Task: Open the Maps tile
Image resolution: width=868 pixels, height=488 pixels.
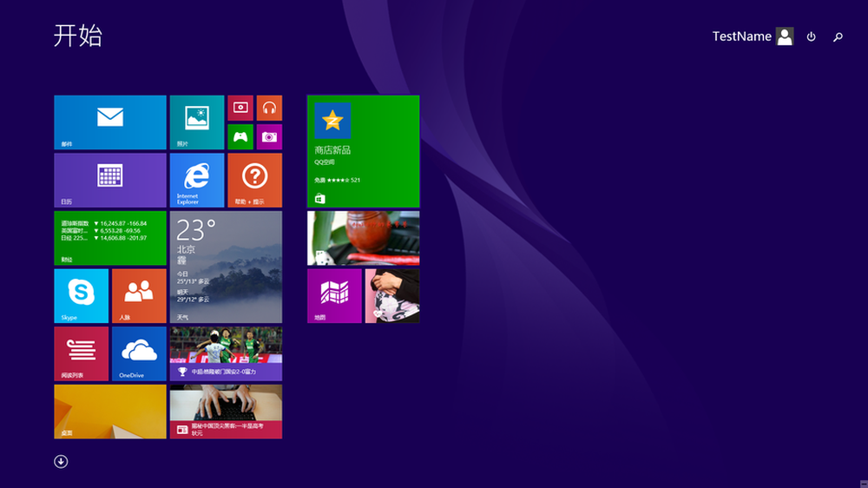Action: click(x=334, y=296)
